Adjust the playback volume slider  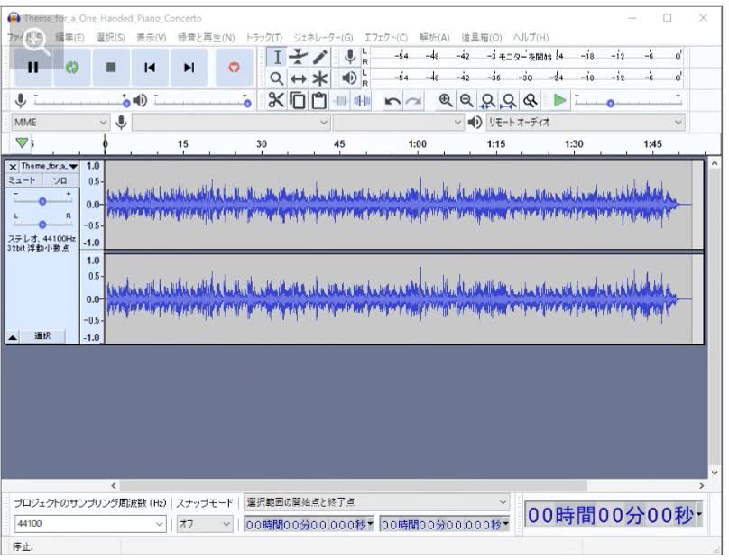click(x=203, y=101)
